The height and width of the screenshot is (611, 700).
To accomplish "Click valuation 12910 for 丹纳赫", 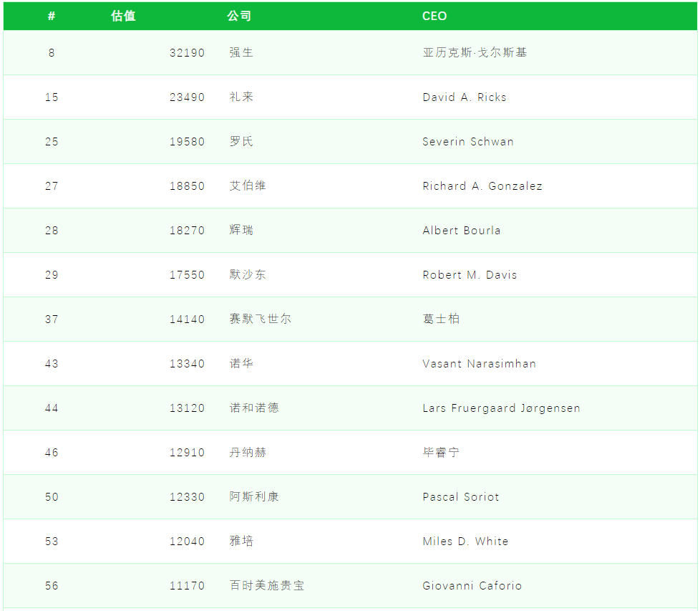I will (x=187, y=452).
